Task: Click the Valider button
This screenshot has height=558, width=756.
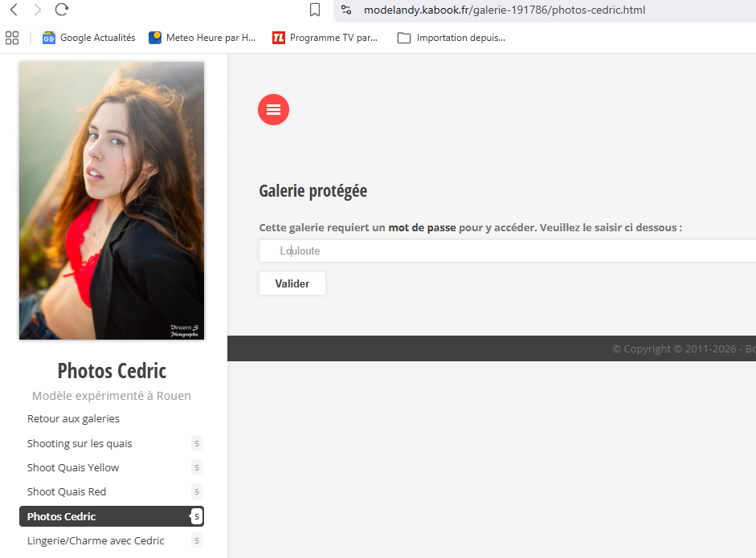Action: pyautogui.click(x=292, y=283)
